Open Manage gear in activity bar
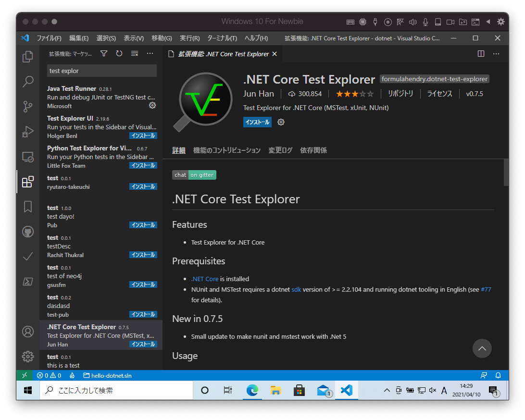The height and width of the screenshot is (420, 525). tap(28, 357)
